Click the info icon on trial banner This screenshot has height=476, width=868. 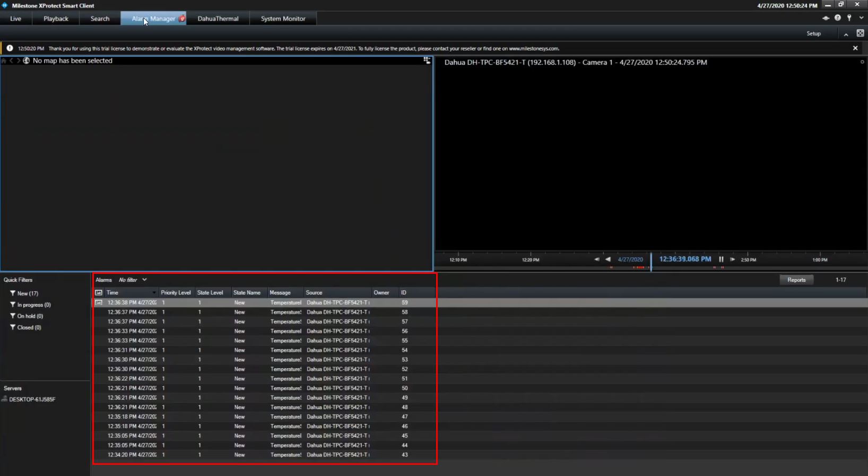10,48
